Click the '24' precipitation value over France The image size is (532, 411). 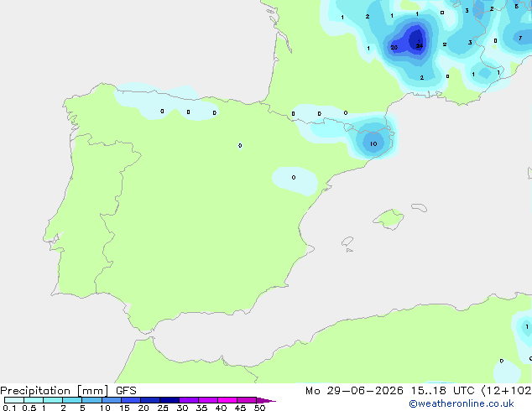pyautogui.click(x=420, y=45)
